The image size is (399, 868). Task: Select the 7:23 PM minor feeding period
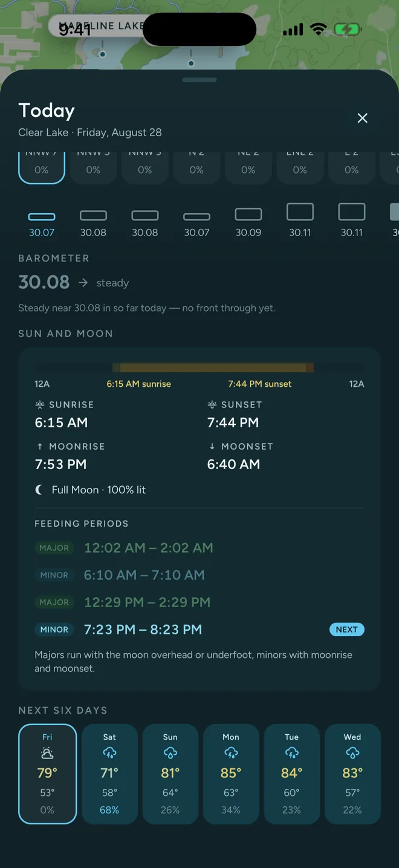199,630
